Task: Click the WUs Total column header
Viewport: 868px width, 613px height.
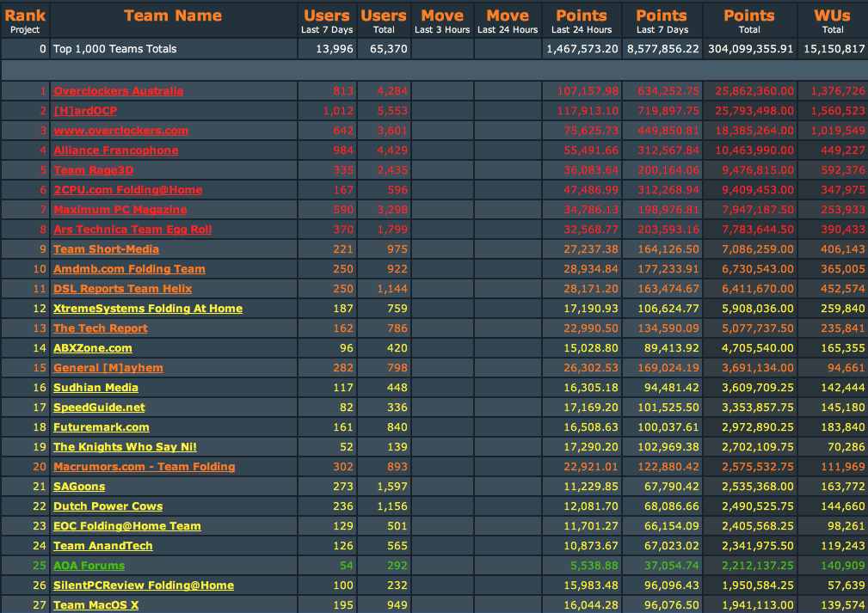Action: click(x=832, y=21)
